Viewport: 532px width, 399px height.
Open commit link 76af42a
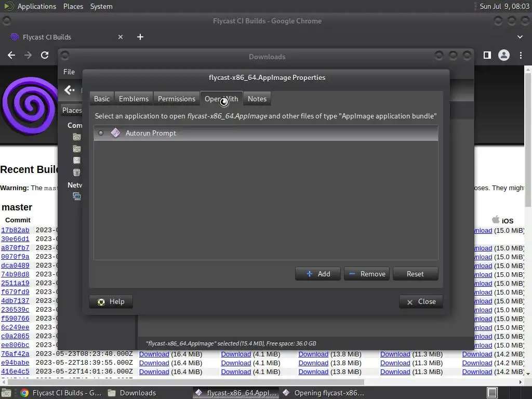15,354
